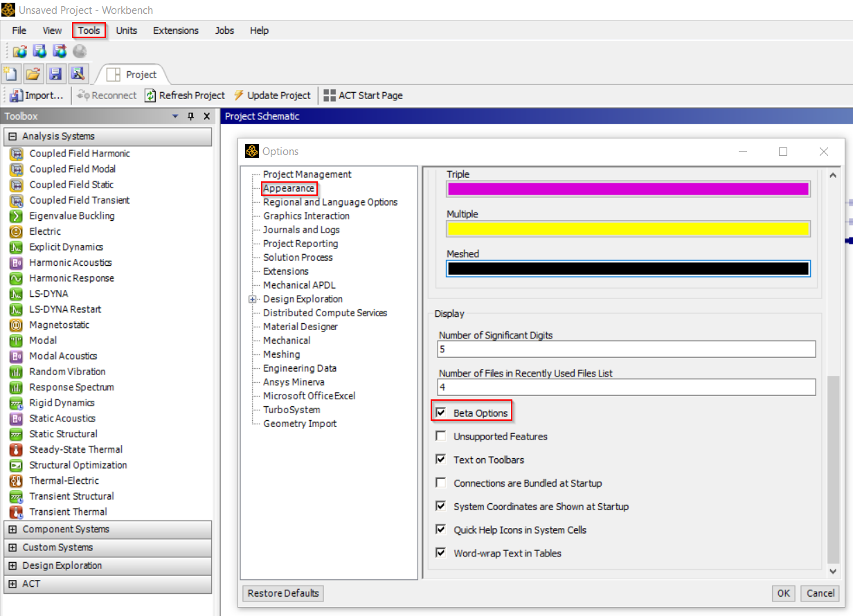This screenshot has height=616, width=853.
Task: Enable the Unsupported Features checkbox
Action: coord(440,436)
